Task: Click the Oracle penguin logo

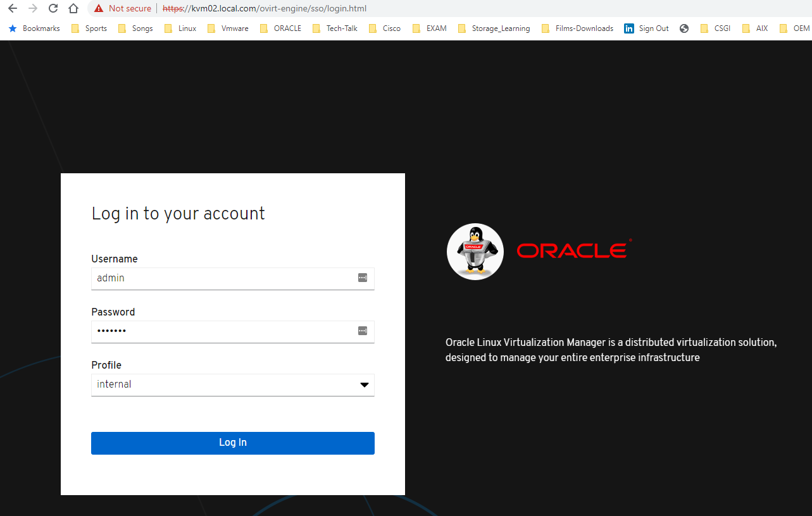Action: coord(475,252)
